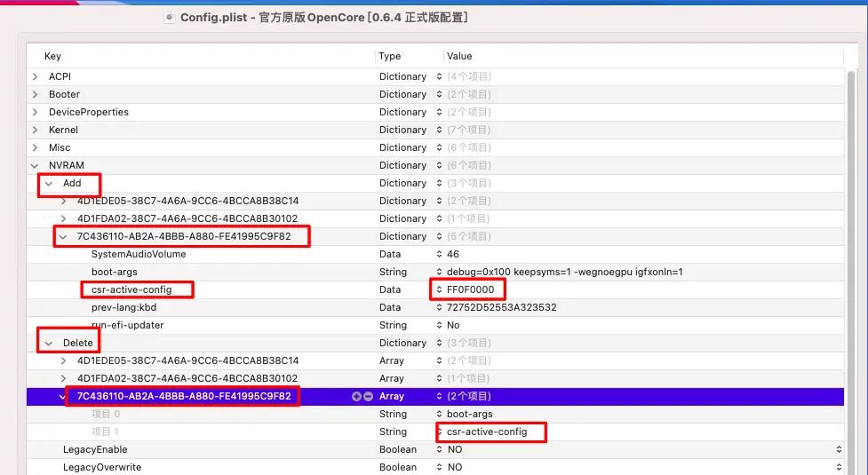Expand 4D1EDE05 array under Delete
The width and height of the screenshot is (868, 475).
coord(63,360)
